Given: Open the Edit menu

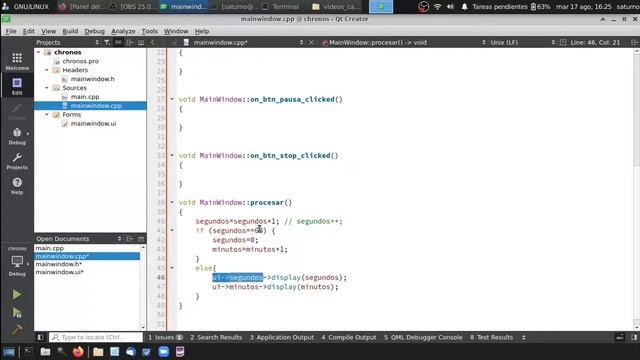Looking at the screenshot, I should (x=28, y=31).
